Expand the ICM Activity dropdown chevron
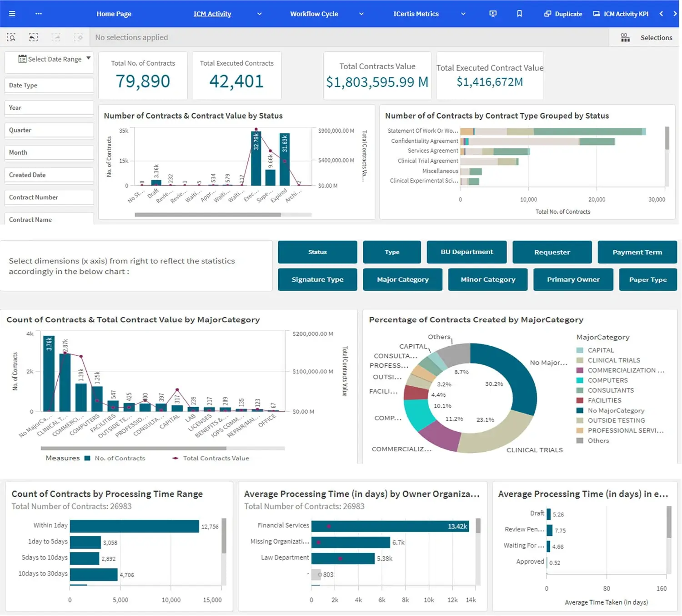This screenshot has width=682, height=616. [260, 14]
